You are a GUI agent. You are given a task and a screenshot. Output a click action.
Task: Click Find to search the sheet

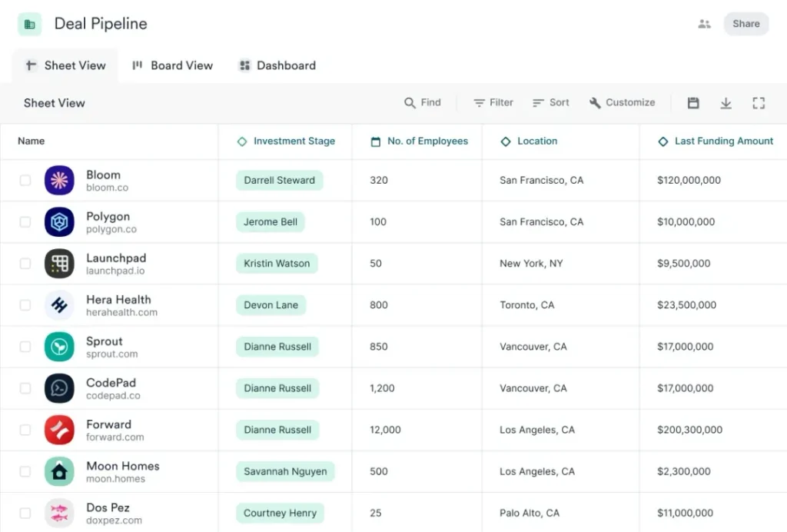(x=423, y=102)
